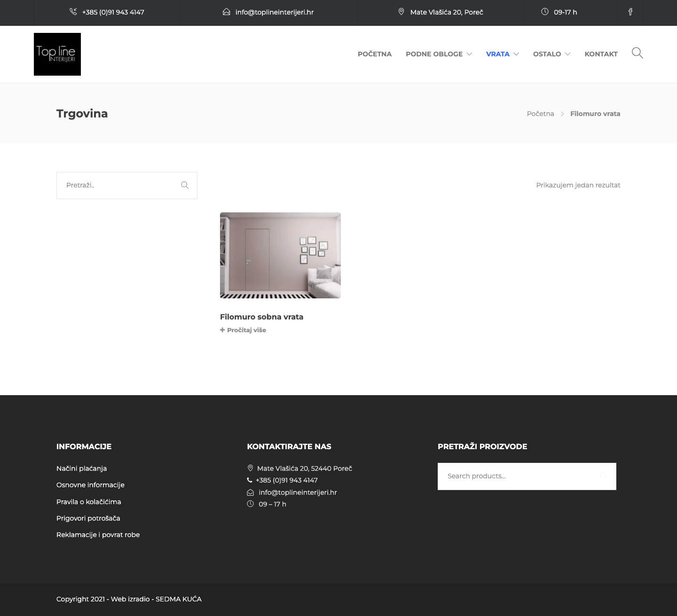The image size is (677, 616).
Task: Click the phone icon in top bar
Action: [x=73, y=12]
